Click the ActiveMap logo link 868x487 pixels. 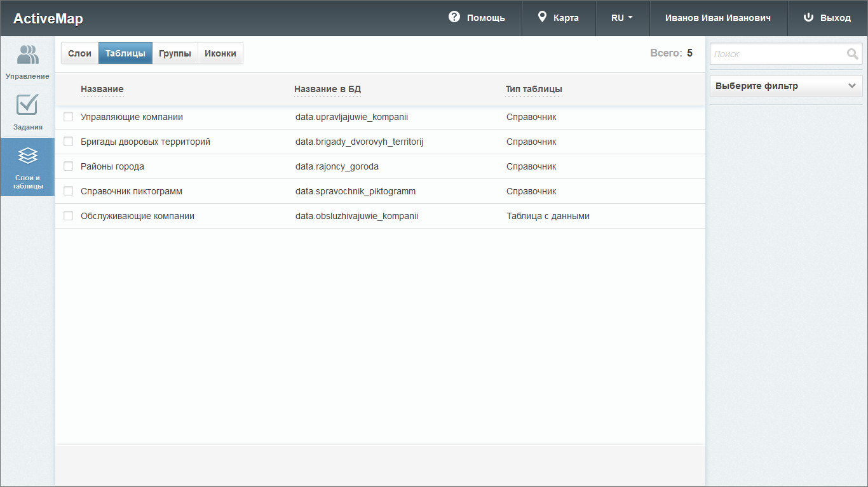coord(48,18)
